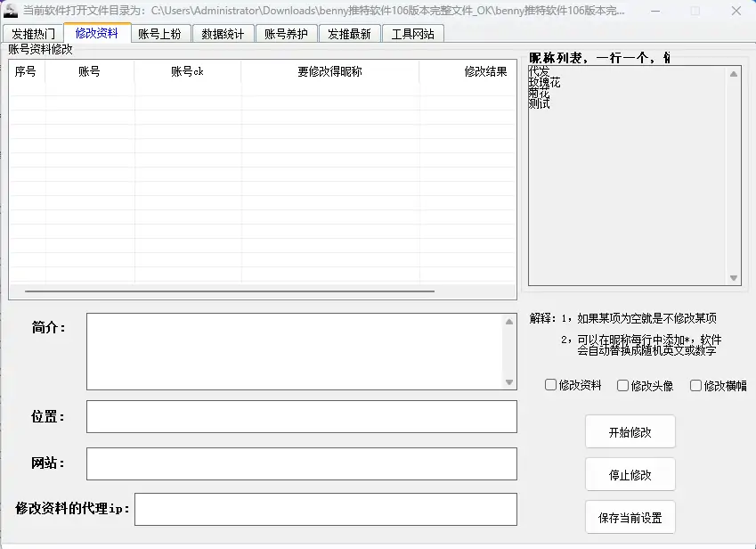Screen dimensions: 756x549
Task: Focus the 简介 text area
Action: (x=295, y=351)
